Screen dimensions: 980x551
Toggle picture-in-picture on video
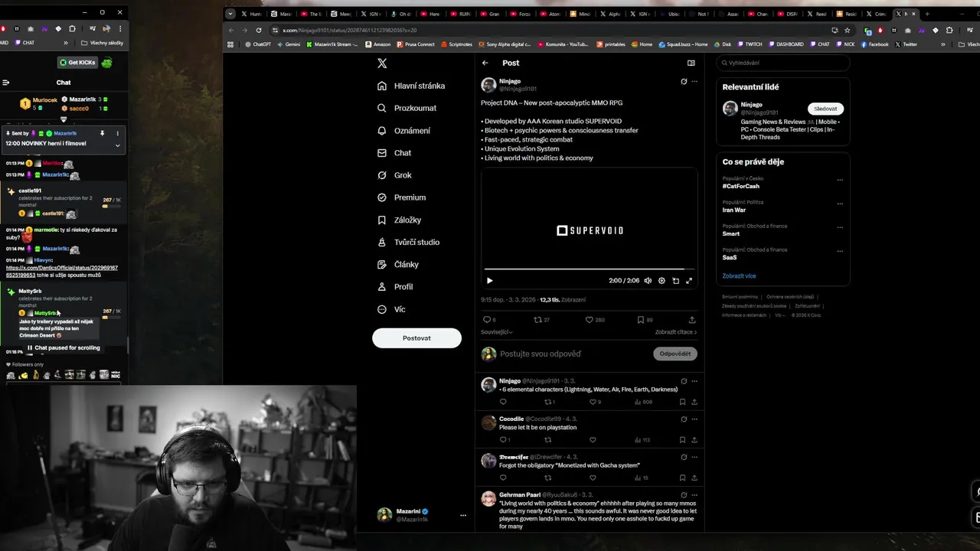click(675, 281)
